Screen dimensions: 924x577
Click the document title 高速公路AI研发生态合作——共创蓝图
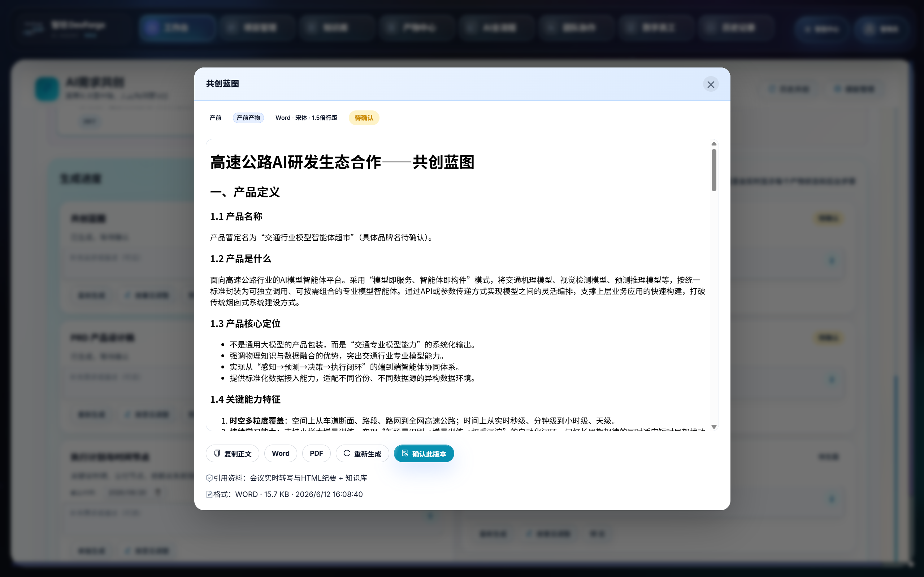click(x=342, y=162)
